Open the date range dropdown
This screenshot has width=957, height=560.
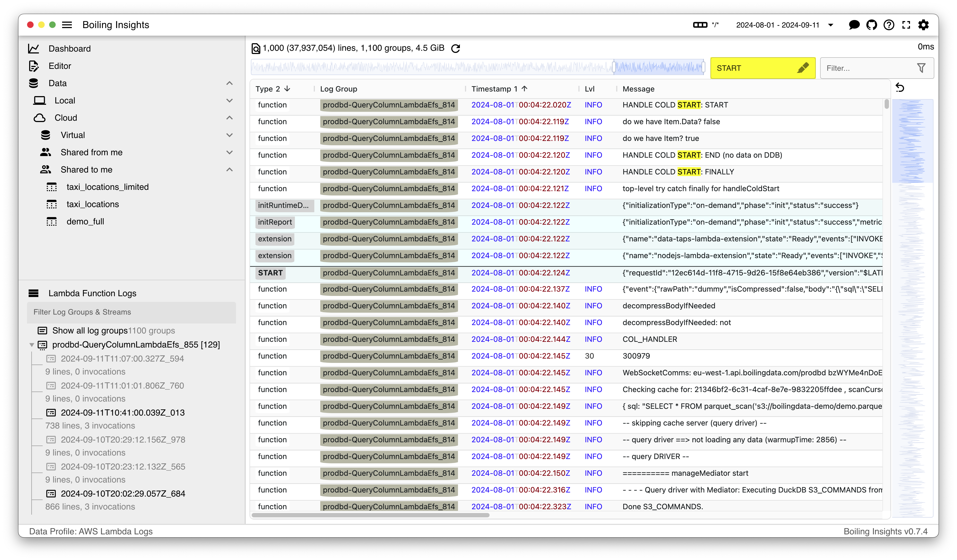pos(831,25)
